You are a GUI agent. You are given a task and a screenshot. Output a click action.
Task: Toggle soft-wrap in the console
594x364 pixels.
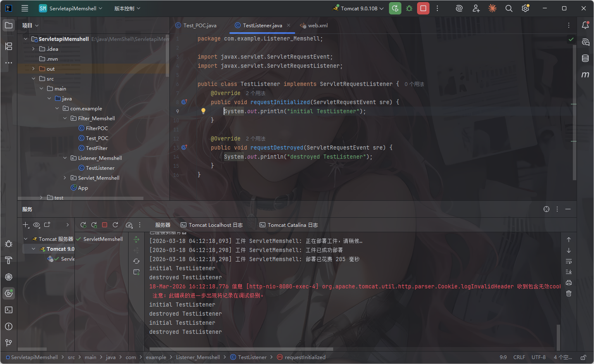(x=569, y=261)
